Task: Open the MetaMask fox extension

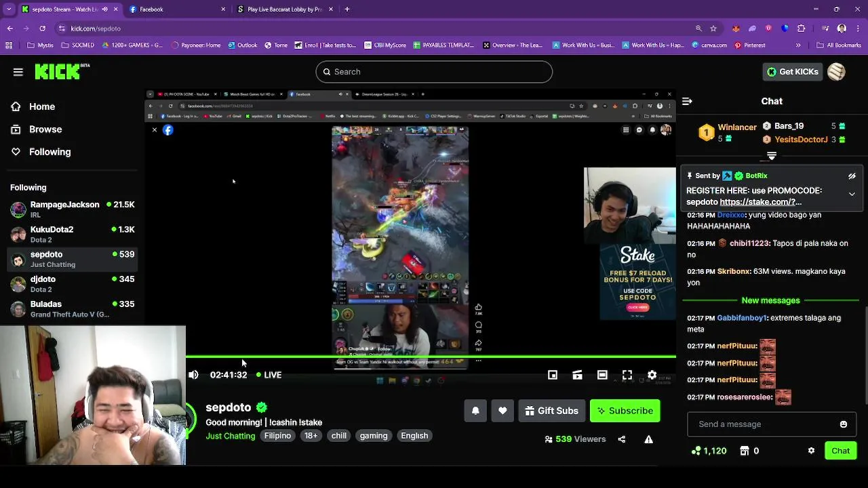Action: 736,28
